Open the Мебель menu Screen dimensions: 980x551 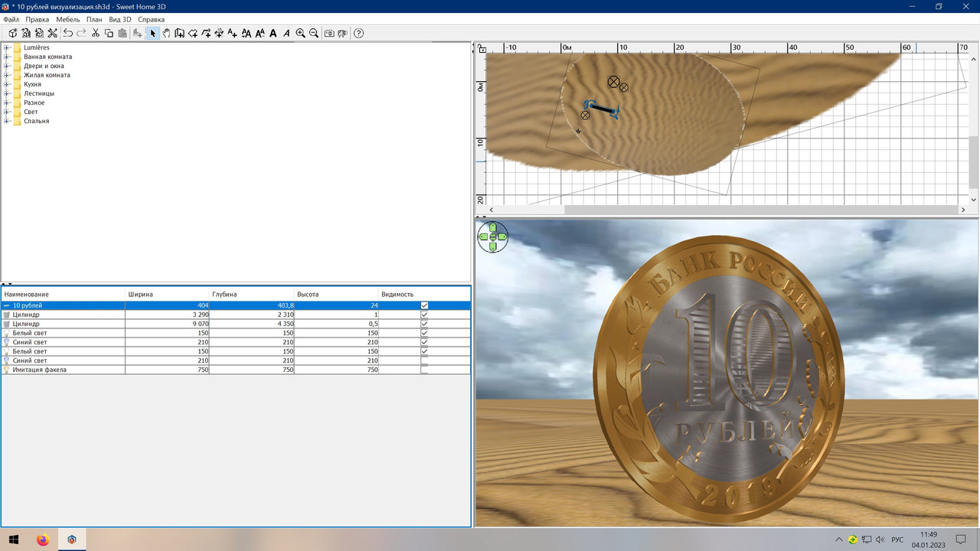(x=68, y=19)
